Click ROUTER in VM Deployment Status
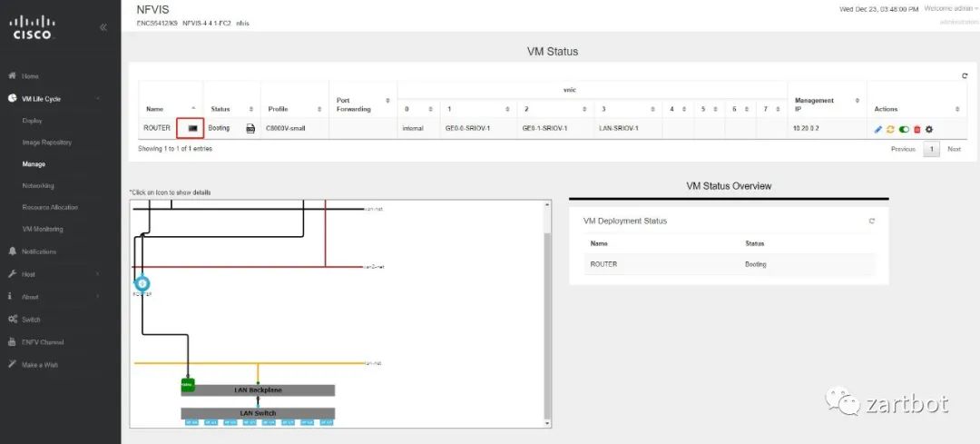Screen dimensions: 980x444 (x=603, y=264)
